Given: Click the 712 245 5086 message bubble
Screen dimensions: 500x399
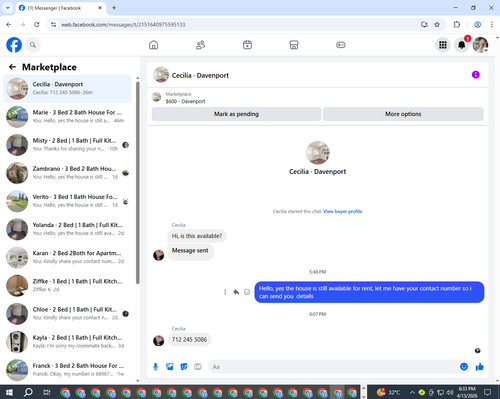Looking at the screenshot, I should click(x=189, y=340).
